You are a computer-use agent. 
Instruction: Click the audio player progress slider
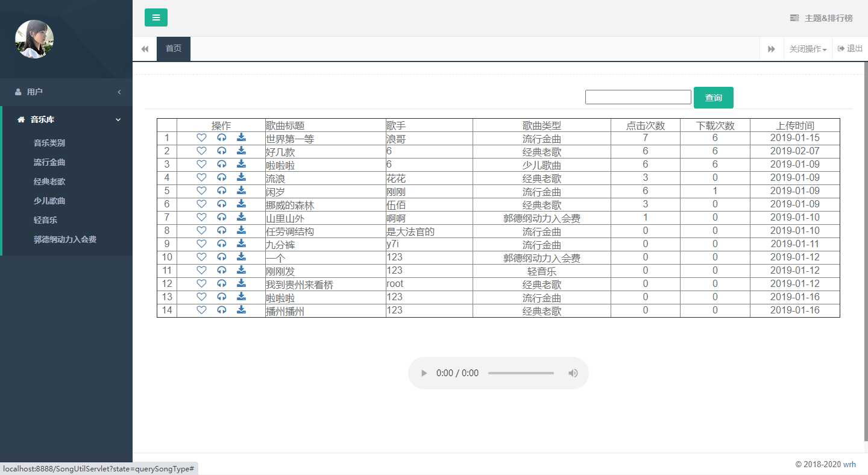(x=521, y=373)
